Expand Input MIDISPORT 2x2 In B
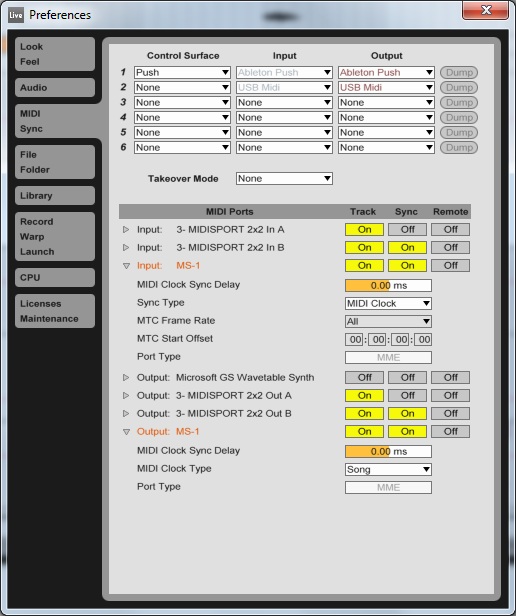The image size is (516, 616). click(126, 248)
